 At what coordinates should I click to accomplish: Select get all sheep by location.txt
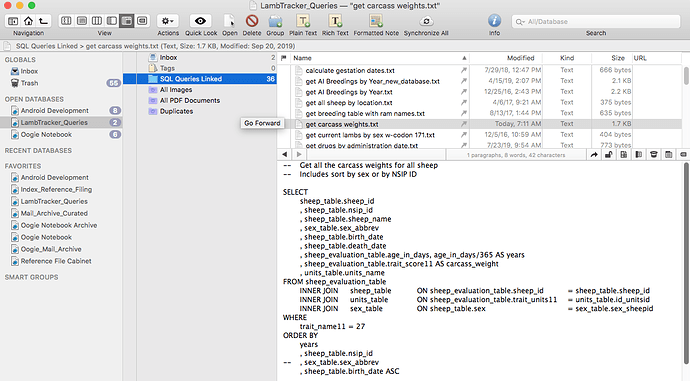tap(349, 103)
